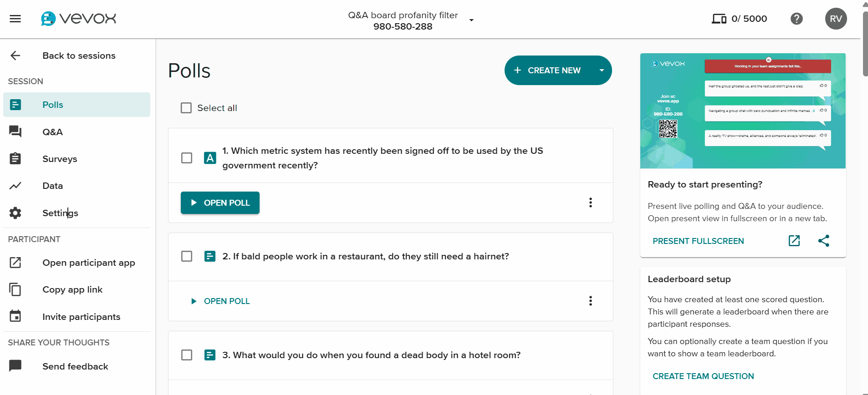Click the share icon in presenting card
This screenshot has height=395, width=868.
pos(823,241)
